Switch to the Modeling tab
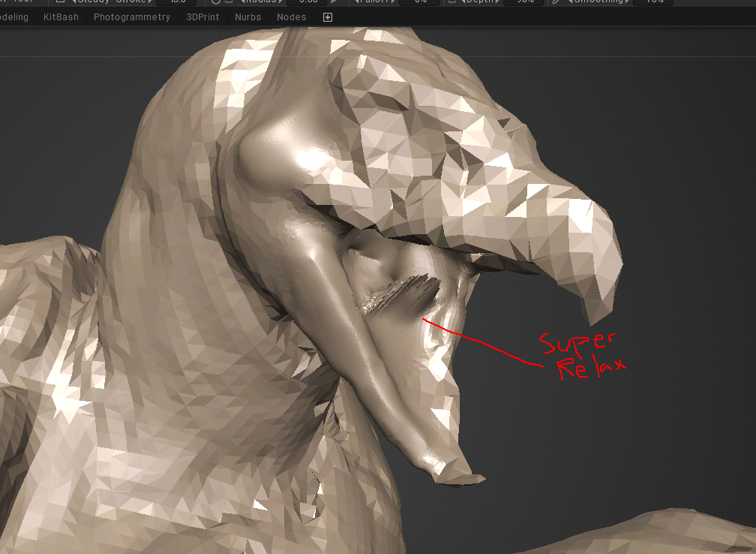This screenshot has height=554, width=756. (13, 17)
